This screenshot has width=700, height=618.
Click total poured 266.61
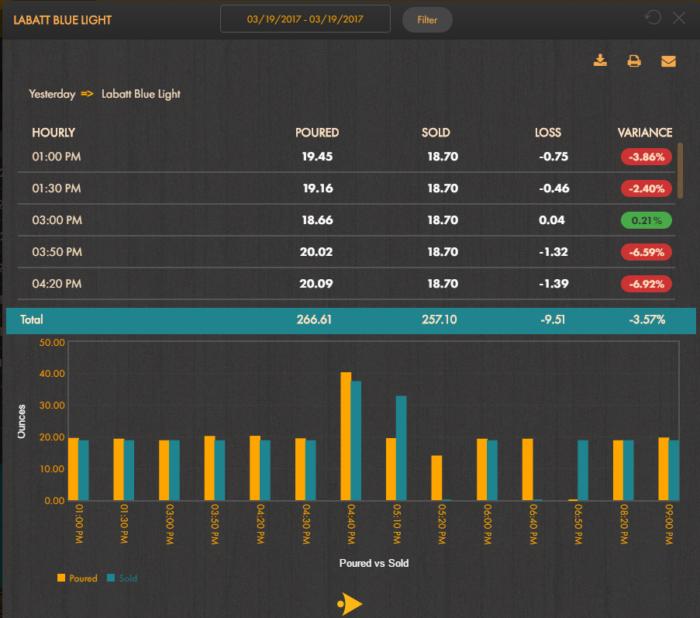coord(314,320)
